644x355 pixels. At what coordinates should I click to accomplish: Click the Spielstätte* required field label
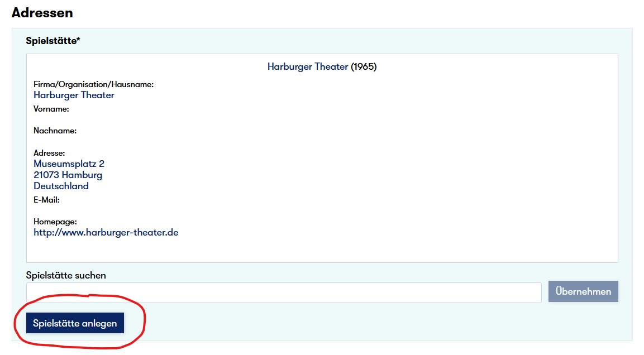(53, 41)
